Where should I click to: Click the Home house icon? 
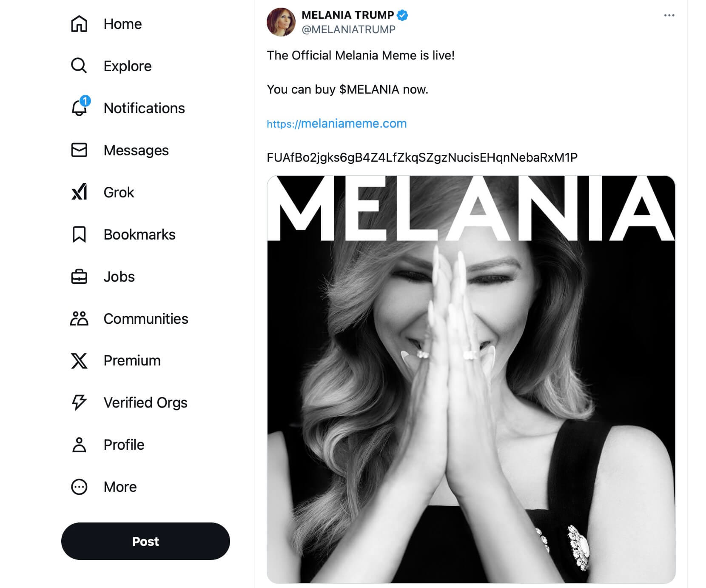pyautogui.click(x=79, y=24)
